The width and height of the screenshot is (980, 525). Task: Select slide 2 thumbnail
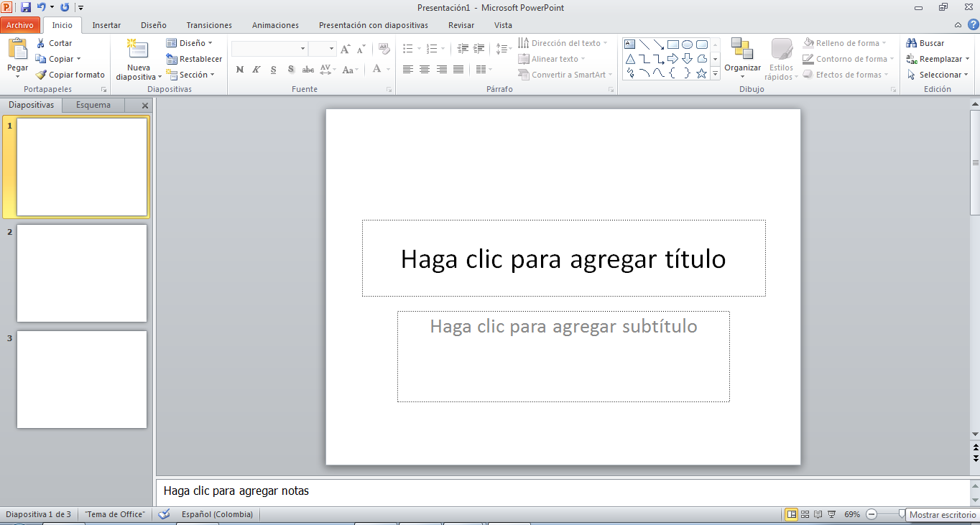(82, 273)
